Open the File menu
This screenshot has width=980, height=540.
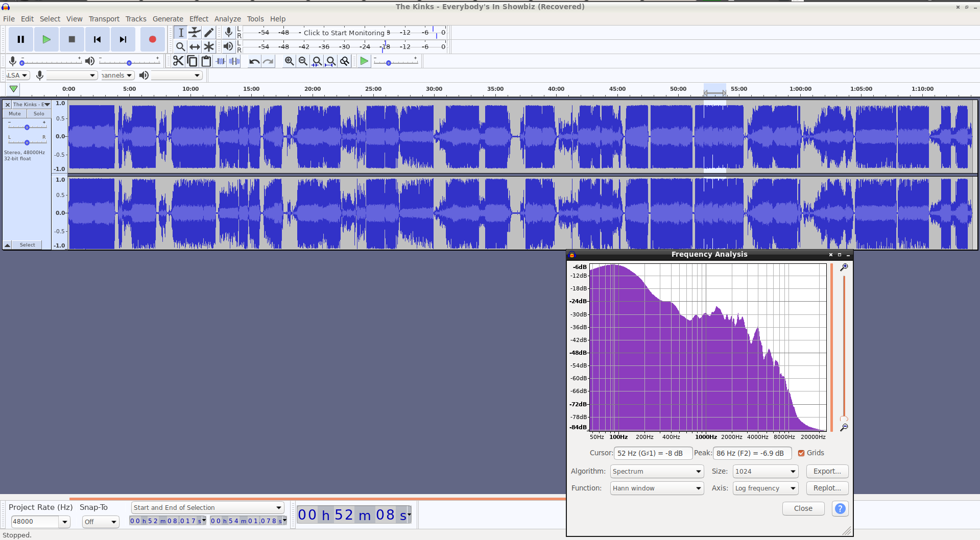coord(9,19)
